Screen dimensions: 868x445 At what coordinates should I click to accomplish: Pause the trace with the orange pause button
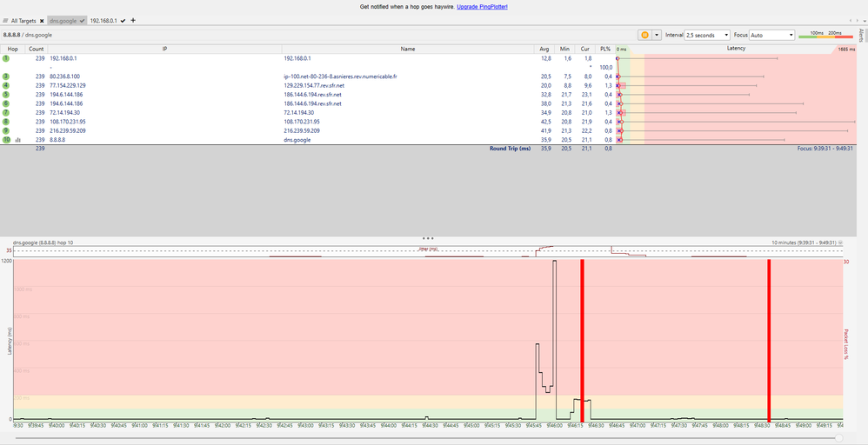pos(644,35)
